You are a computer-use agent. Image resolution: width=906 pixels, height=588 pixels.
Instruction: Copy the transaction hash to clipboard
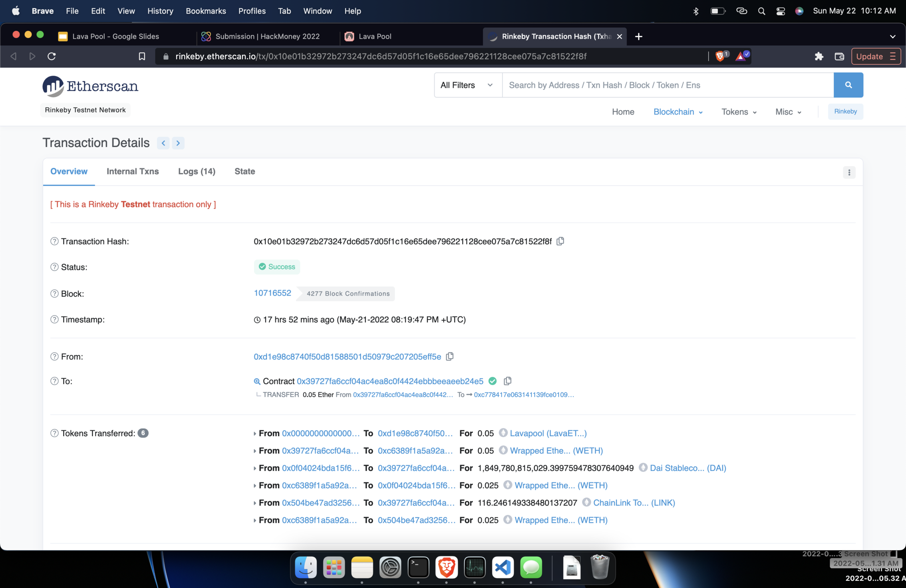(x=560, y=241)
